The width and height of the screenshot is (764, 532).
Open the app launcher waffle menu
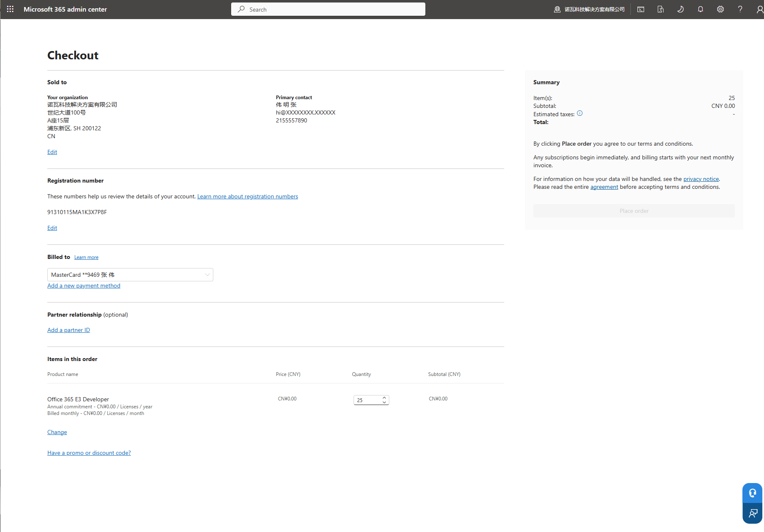10,9
